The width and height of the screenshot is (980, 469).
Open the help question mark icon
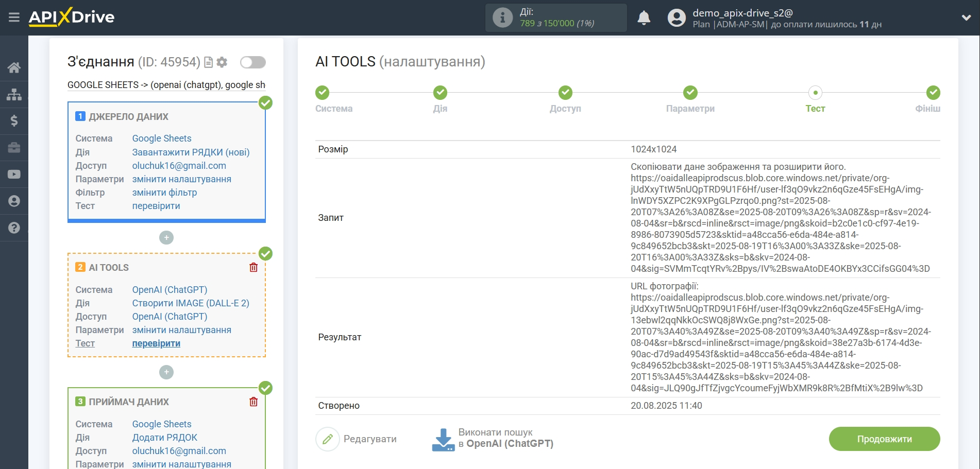(14, 228)
